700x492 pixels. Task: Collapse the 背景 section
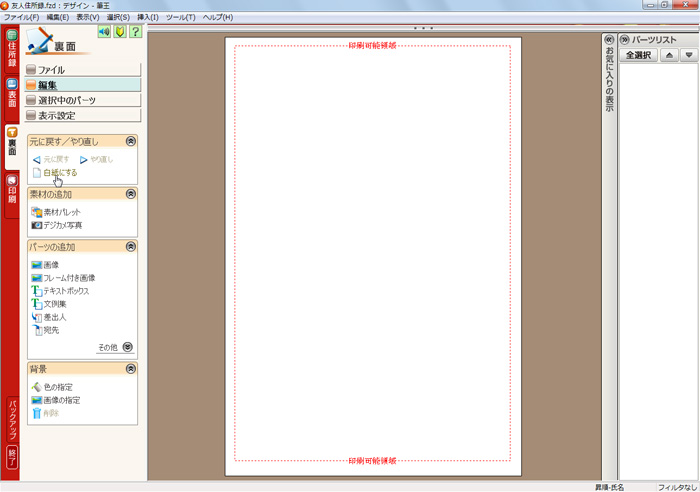pyautogui.click(x=130, y=369)
